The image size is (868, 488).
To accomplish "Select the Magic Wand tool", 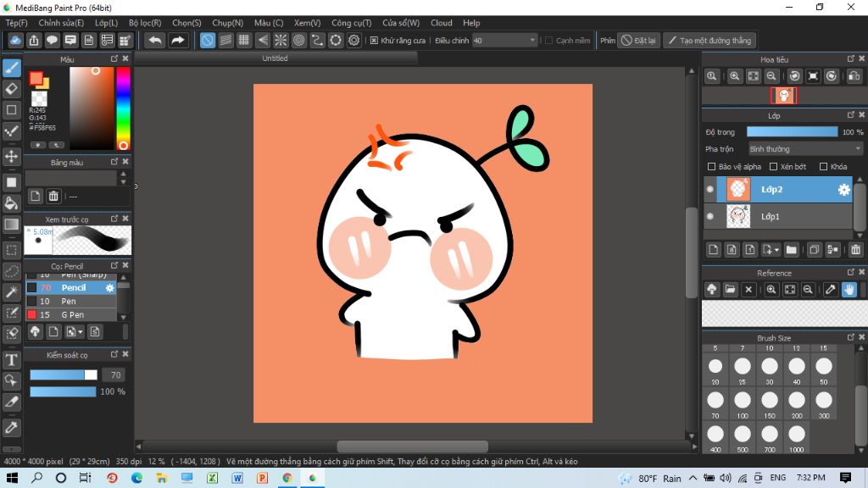I will [x=12, y=292].
